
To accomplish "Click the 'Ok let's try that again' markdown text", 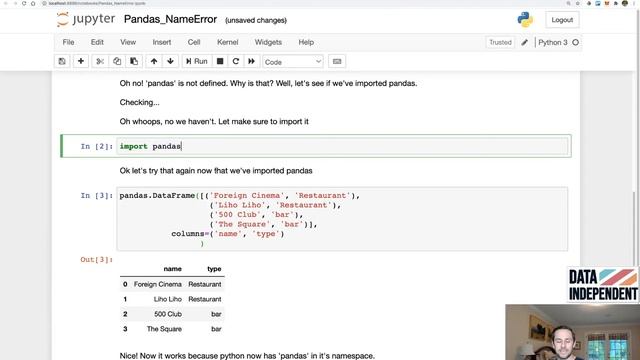I will point(216,171).
